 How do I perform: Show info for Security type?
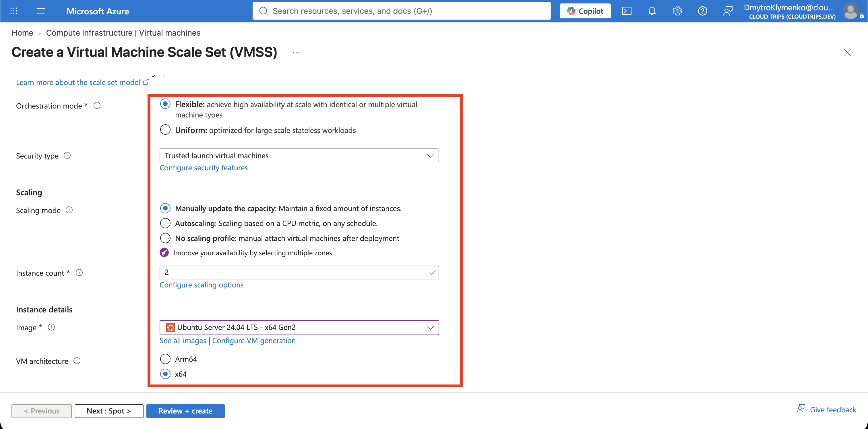pyautogui.click(x=67, y=155)
